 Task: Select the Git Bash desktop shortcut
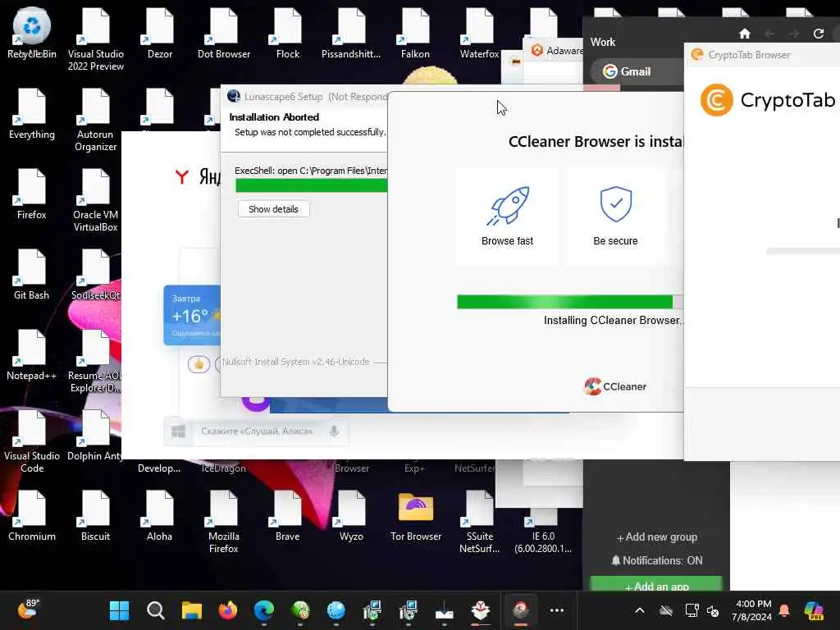tap(32, 274)
